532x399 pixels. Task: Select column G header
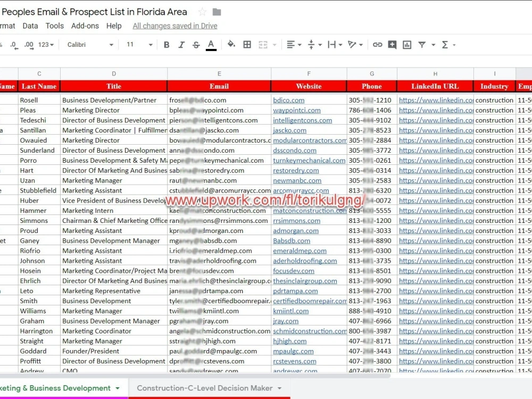point(372,73)
